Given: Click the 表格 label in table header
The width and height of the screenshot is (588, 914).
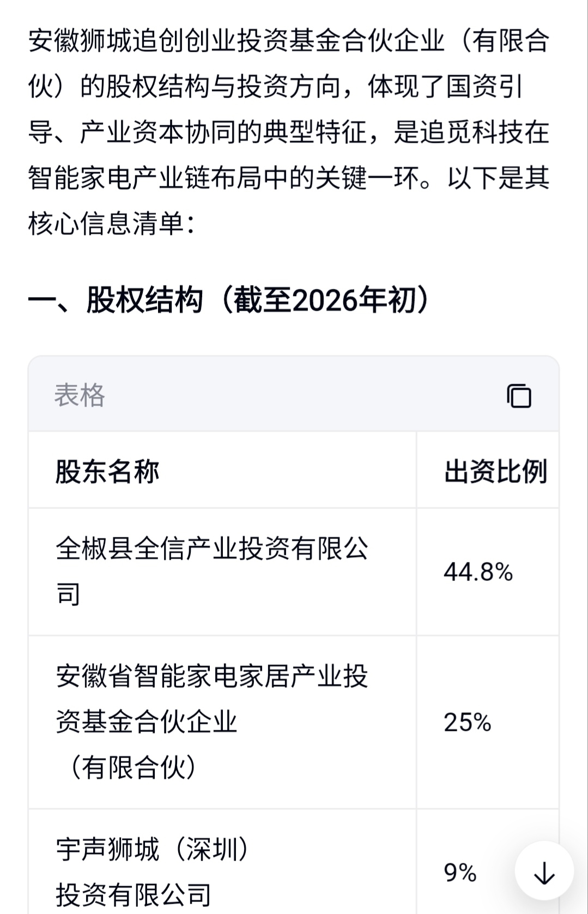Looking at the screenshot, I should (x=80, y=395).
